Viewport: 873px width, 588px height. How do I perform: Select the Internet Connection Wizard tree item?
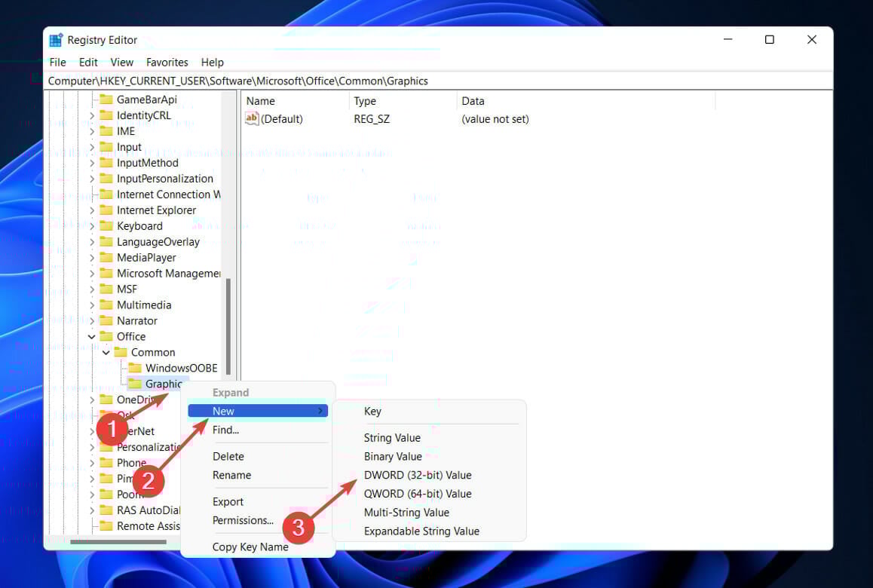click(168, 194)
